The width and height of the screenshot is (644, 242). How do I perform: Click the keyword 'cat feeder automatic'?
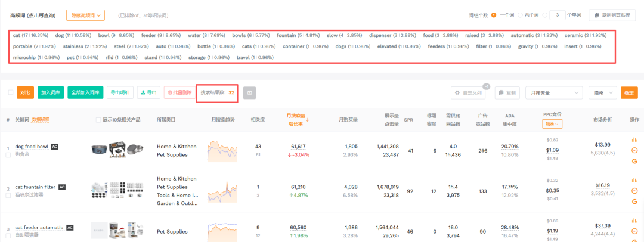click(x=39, y=227)
